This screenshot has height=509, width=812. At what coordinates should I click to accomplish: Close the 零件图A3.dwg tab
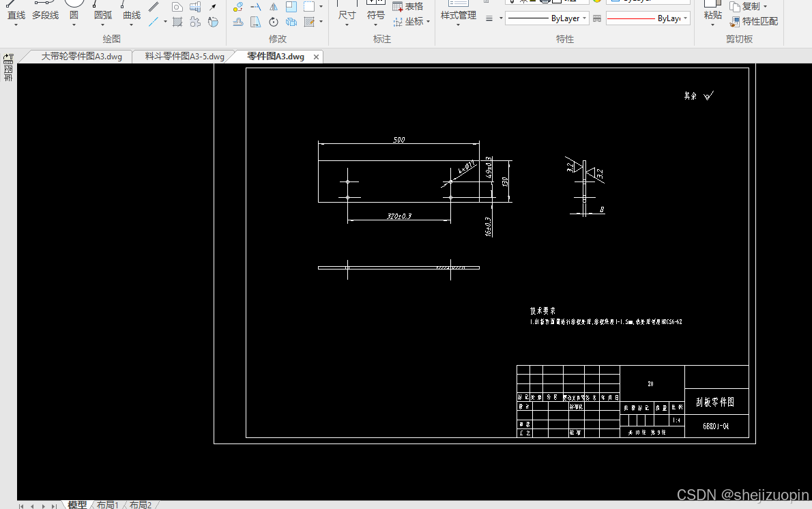(x=317, y=57)
